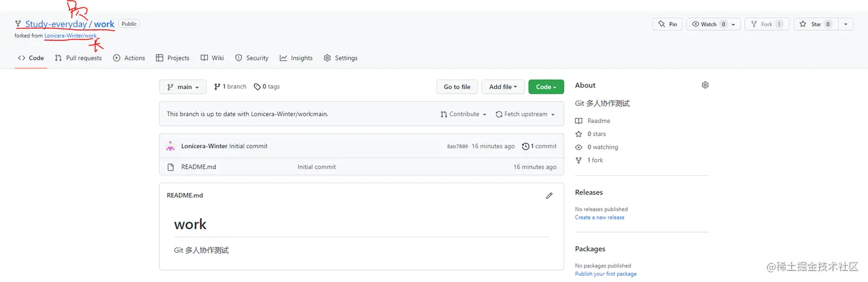Click the README.md header title
Viewport: 868px width, 282px height.
[x=185, y=195]
